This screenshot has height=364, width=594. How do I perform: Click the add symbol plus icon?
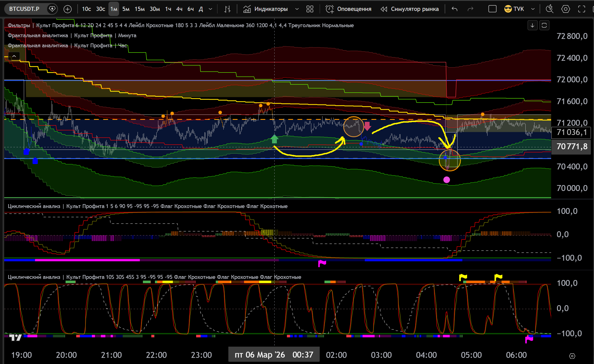click(x=68, y=9)
